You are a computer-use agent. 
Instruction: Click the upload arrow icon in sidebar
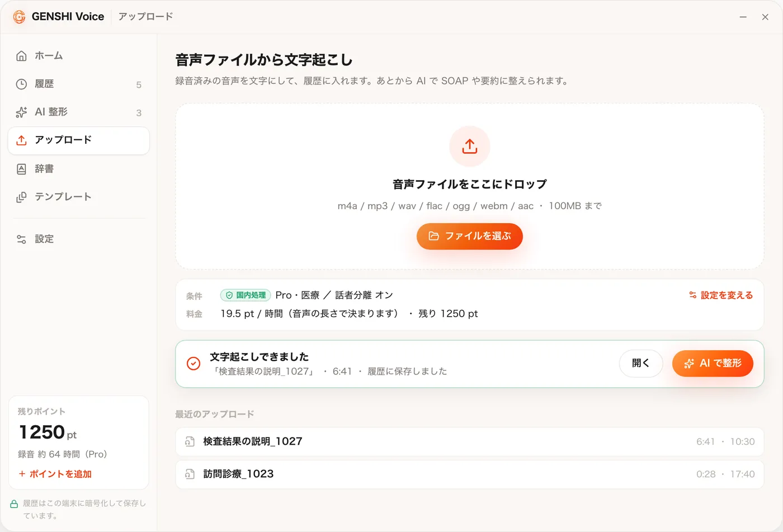21,140
